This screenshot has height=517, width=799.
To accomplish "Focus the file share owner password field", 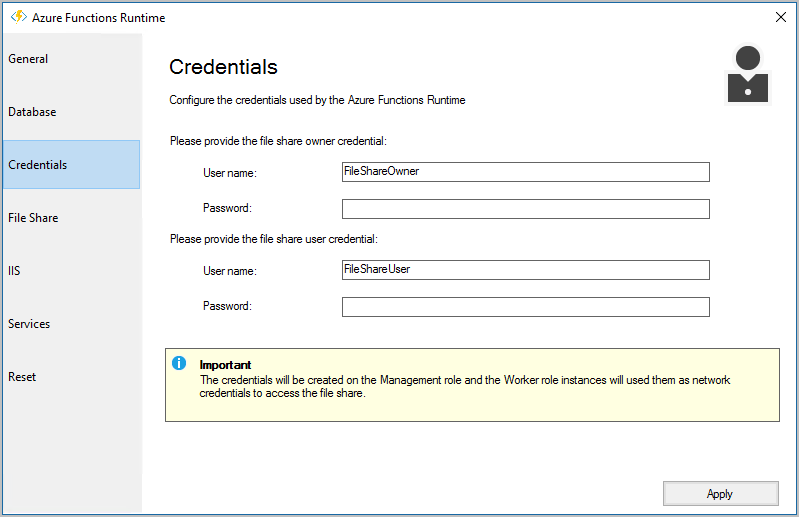I will tap(525, 209).
